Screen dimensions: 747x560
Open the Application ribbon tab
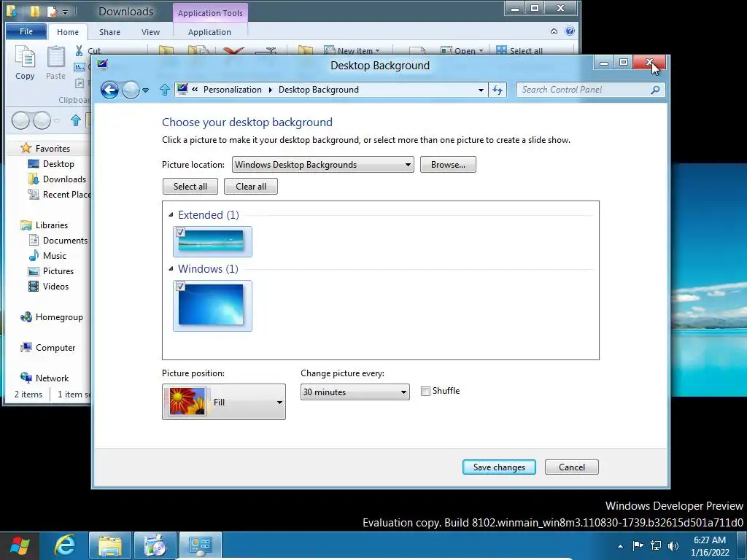tap(209, 32)
